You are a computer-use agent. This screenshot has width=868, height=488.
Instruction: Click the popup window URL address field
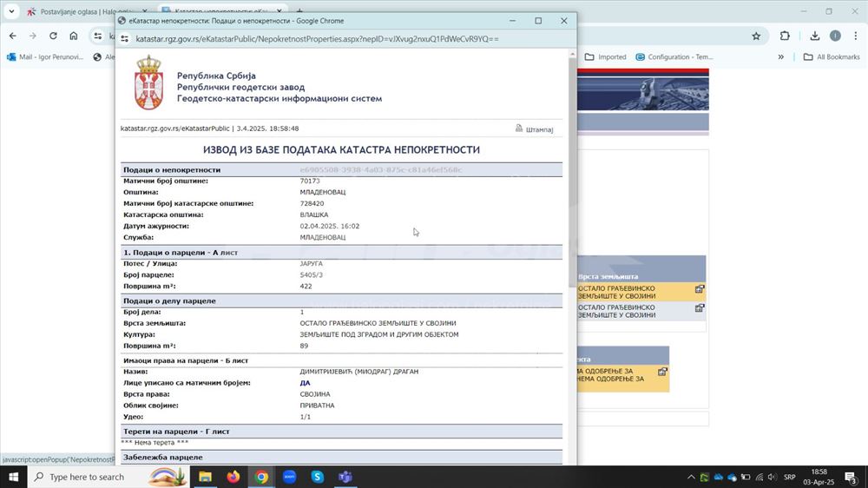click(317, 39)
